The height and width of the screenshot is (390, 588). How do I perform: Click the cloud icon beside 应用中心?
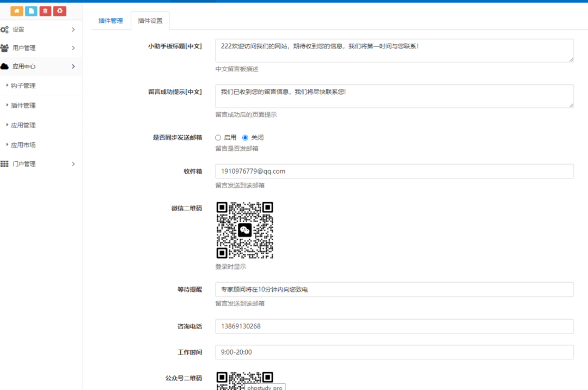coord(4,66)
